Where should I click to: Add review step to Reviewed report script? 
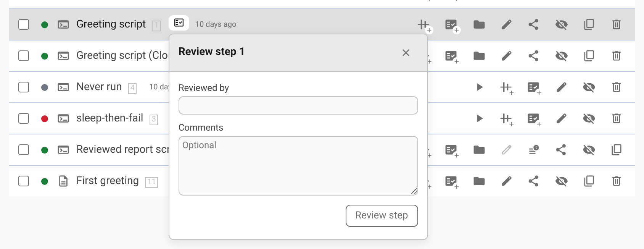[x=452, y=150]
